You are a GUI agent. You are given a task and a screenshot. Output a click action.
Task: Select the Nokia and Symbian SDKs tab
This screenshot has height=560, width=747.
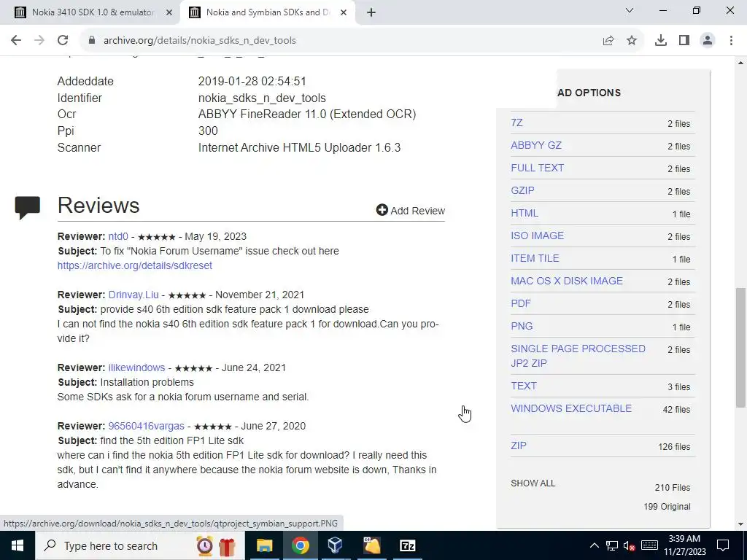[x=268, y=12]
